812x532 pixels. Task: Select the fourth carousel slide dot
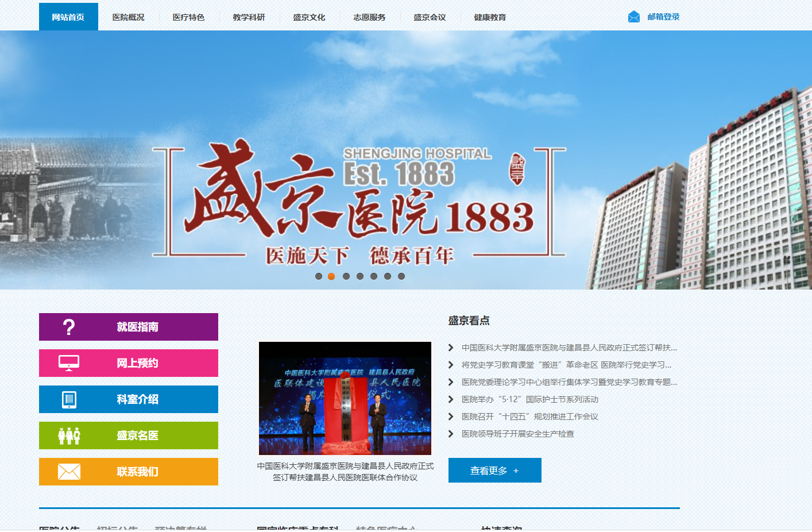tap(360, 276)
